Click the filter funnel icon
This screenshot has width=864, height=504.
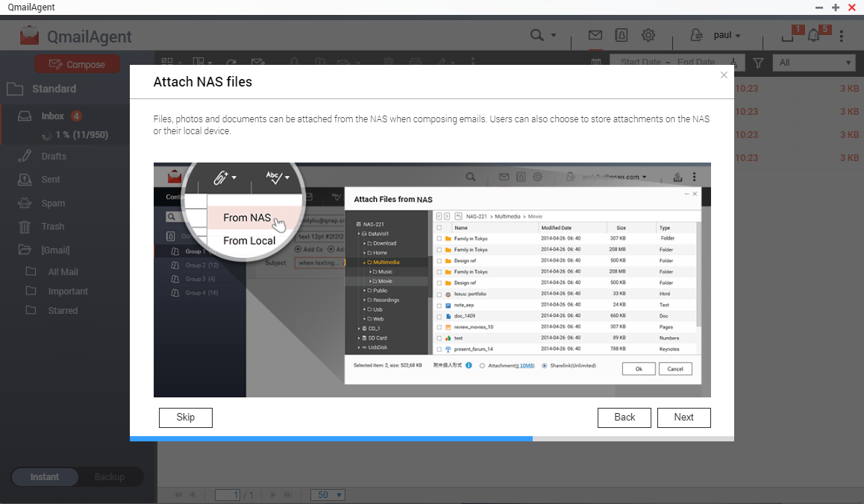click(x=758, y=63)
